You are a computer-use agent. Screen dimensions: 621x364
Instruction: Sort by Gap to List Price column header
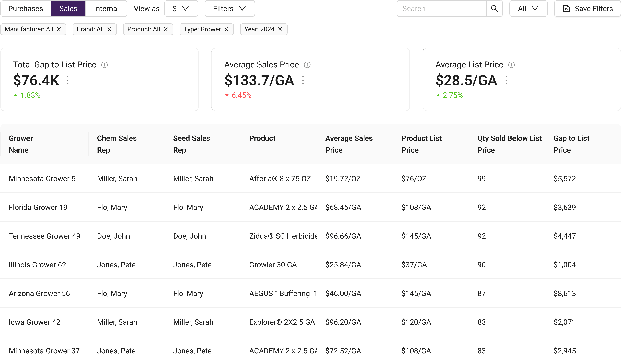571,144
